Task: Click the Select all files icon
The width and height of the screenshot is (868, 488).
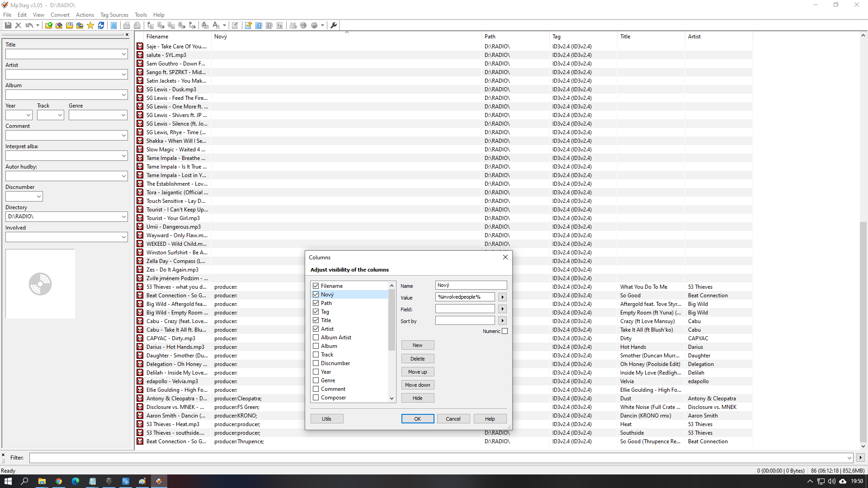Action: click(114, 25)
